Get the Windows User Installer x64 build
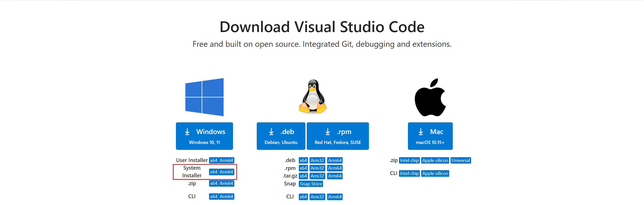 214,160
